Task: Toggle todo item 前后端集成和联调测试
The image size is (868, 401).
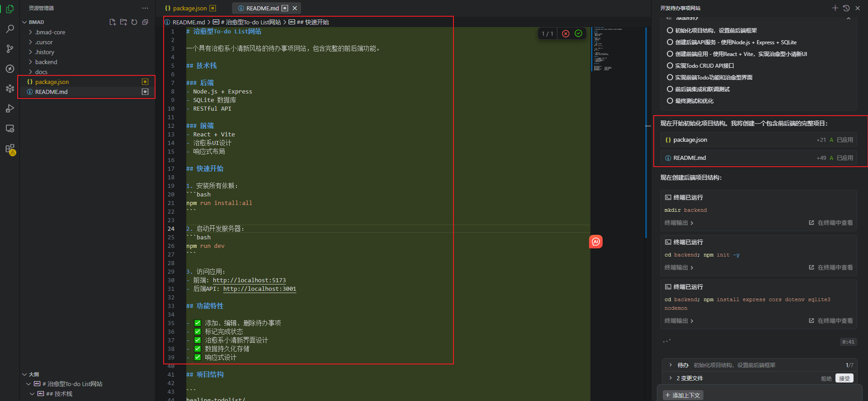Action: tap(670, 89)
